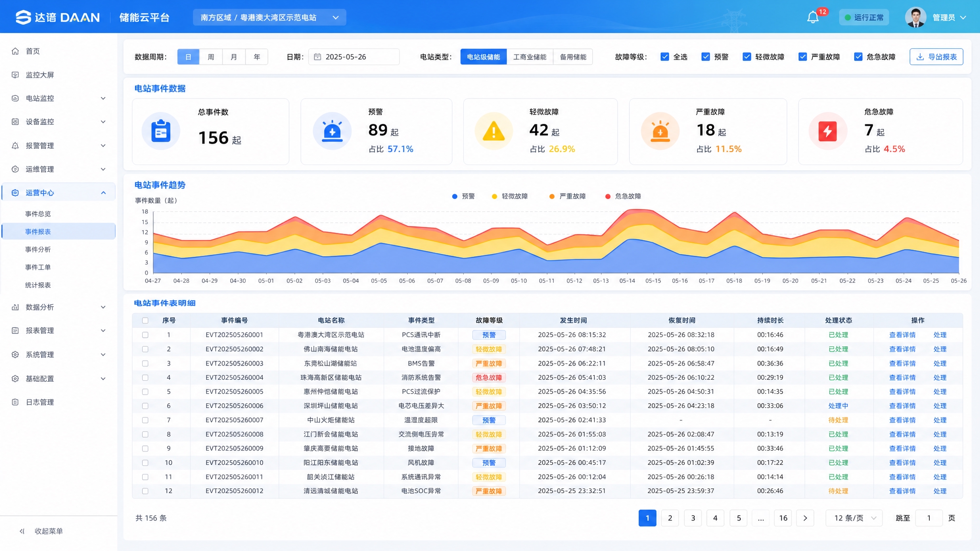Click the administrator avatar picture
The height and width of the screenshot is (551, 980).
tap(916, 18)
